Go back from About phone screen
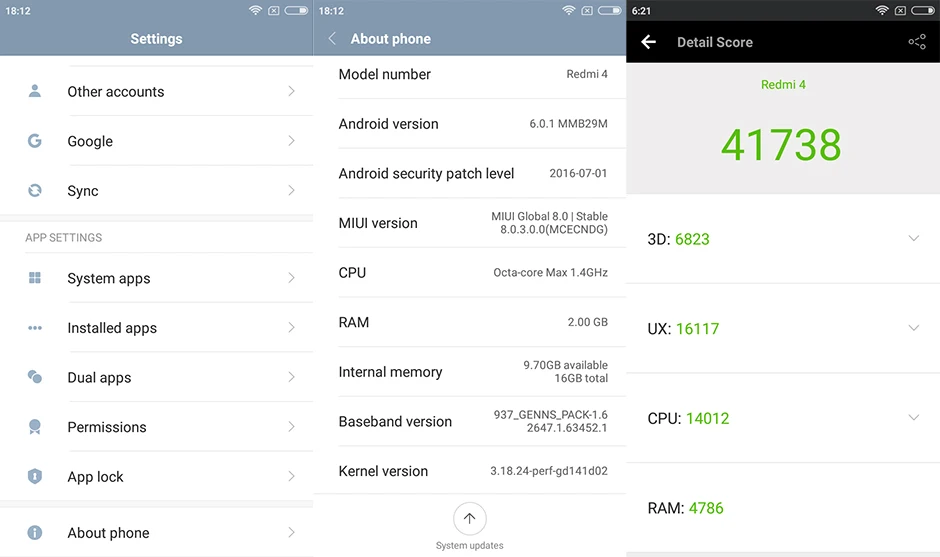940x557 pixels. coord(332,38)
